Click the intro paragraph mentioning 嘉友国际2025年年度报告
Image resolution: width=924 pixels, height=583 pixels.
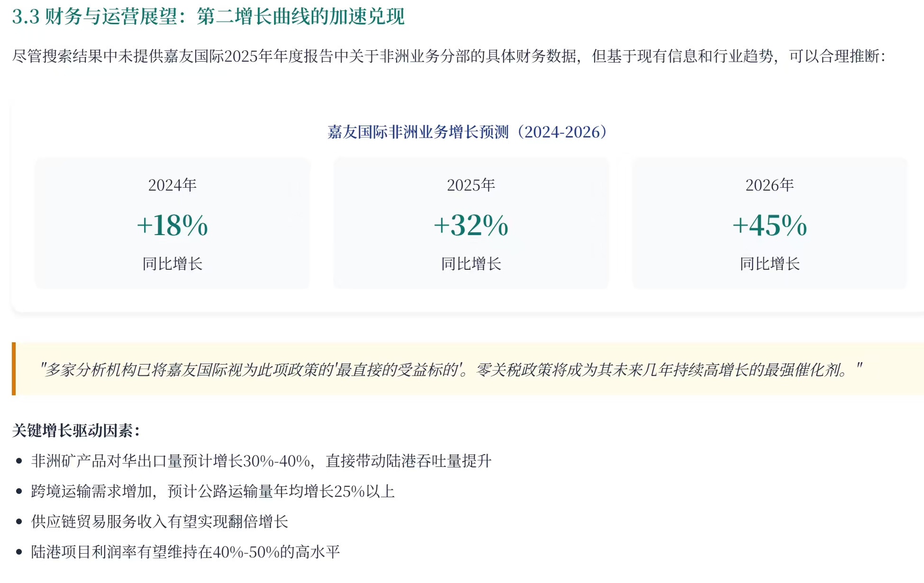click(x=448, y=56)
